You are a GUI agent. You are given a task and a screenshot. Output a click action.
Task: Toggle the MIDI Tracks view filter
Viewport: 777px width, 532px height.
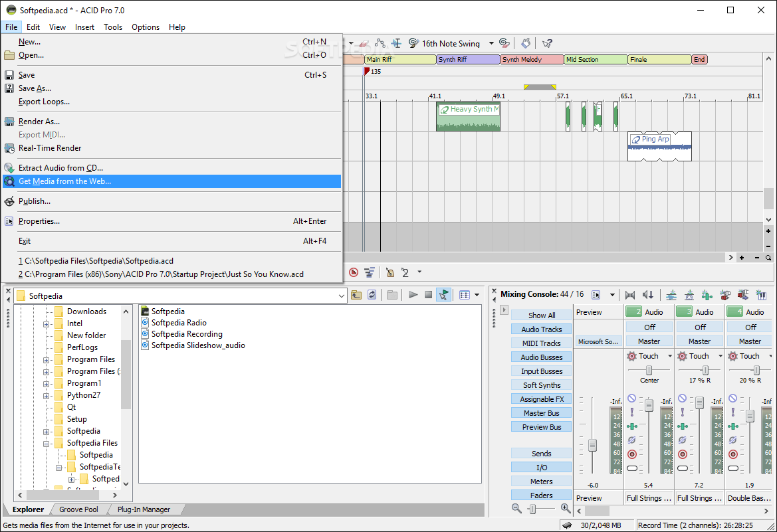point(542,343)
